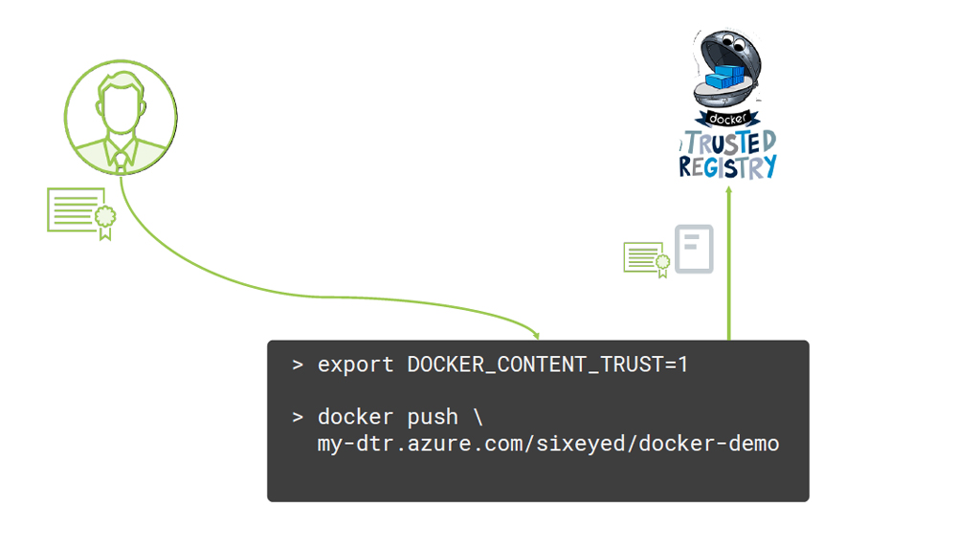
Task: Click the Docker Trusted Registry logo
Action: pyautogui.click(x=728, y=105)
